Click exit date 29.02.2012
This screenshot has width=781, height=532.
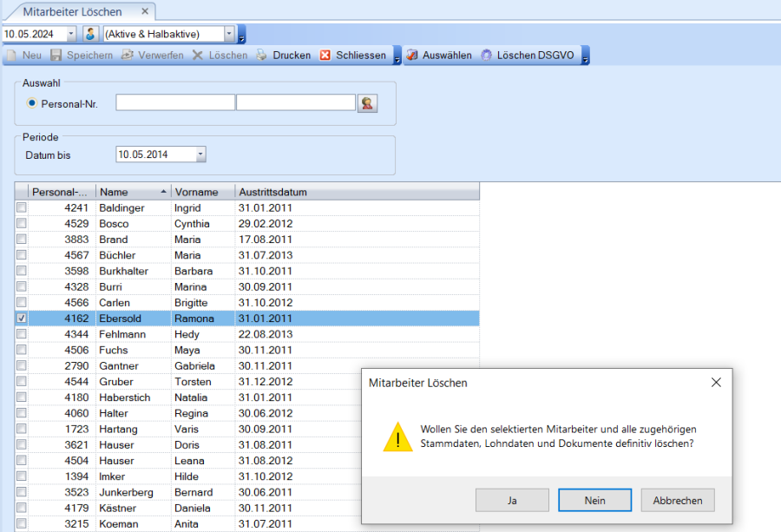[266, 224]
